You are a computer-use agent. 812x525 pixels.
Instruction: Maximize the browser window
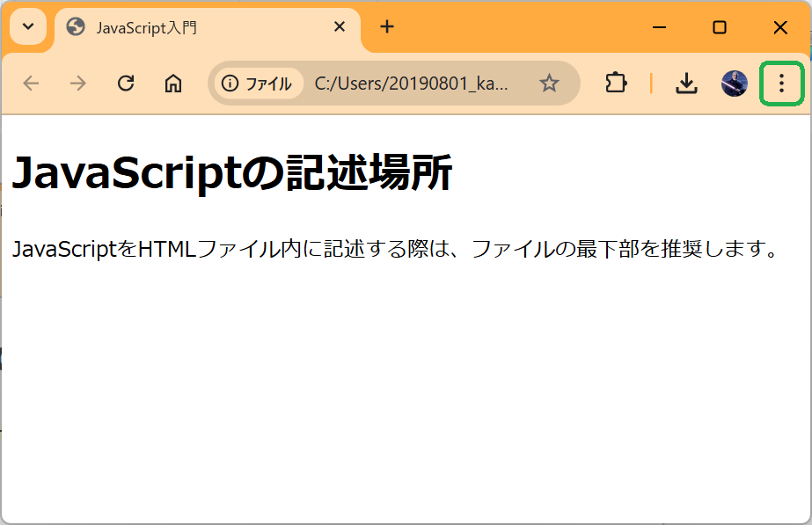click(x=720, y=27)
